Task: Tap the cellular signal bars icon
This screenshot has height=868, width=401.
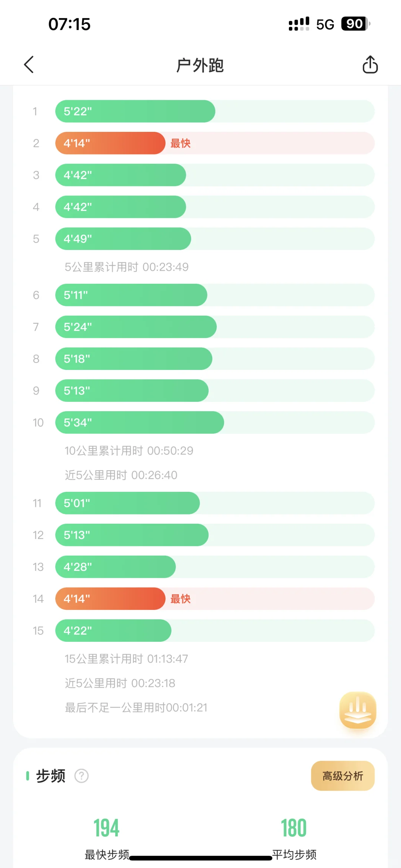Action: point(299,24)
